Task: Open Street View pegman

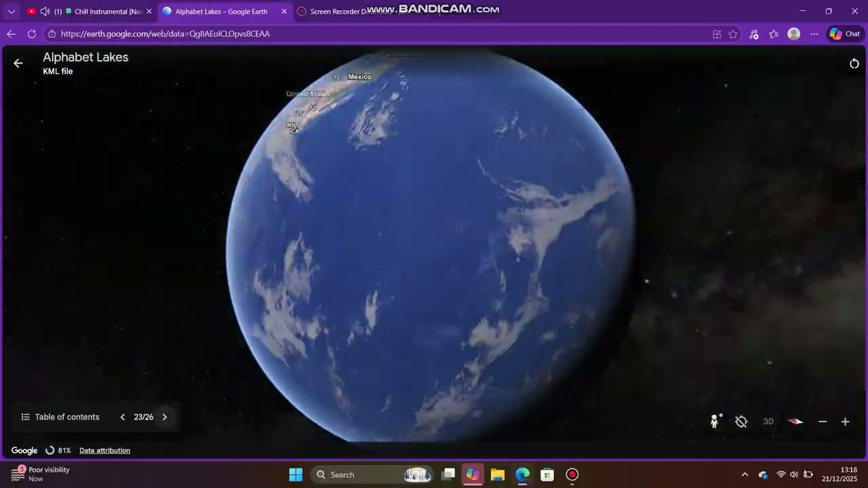Action: coord(715,422)
